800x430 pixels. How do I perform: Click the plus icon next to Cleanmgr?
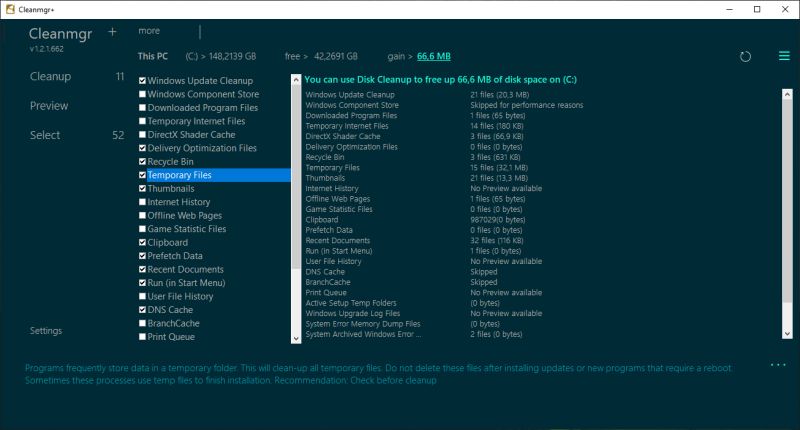click(112, 32)
